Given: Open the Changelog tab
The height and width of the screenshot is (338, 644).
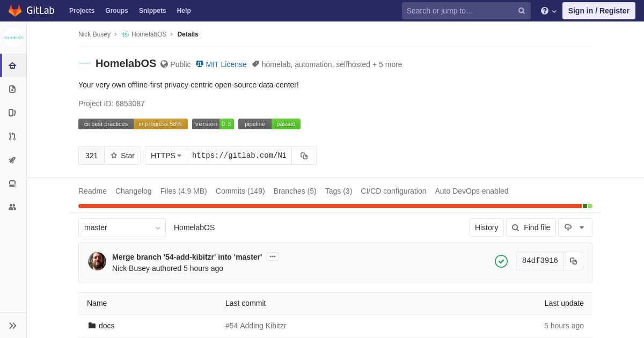Looking at the screenshot, I should pyautogui.click(x=134, y=191).
